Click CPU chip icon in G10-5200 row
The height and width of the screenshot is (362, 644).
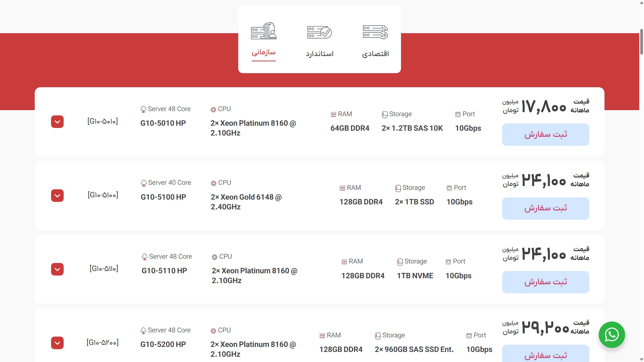click(x=213, y=331)
